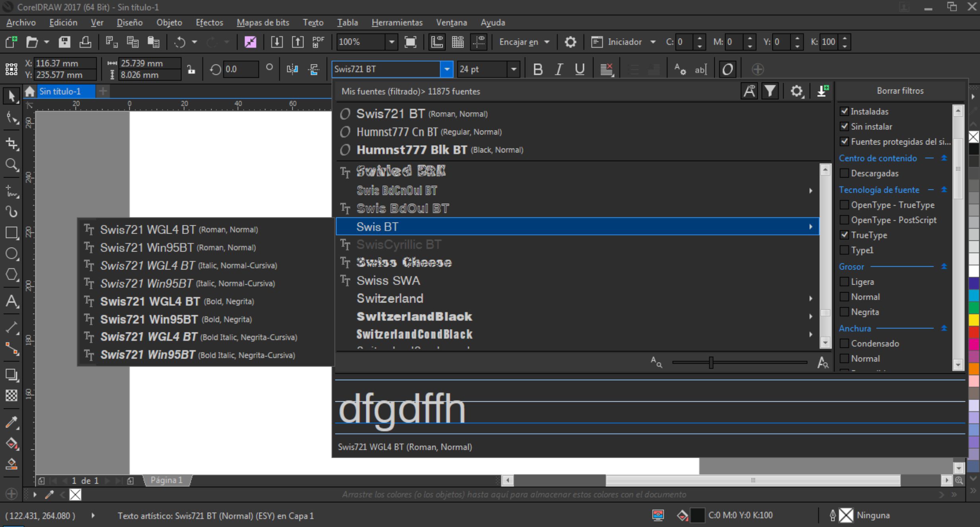Image resolution: width=980 pixels, height=527 pixels.
Task: Choose Swis721 WGL4 BT Roman Normal
Action: 205,230
